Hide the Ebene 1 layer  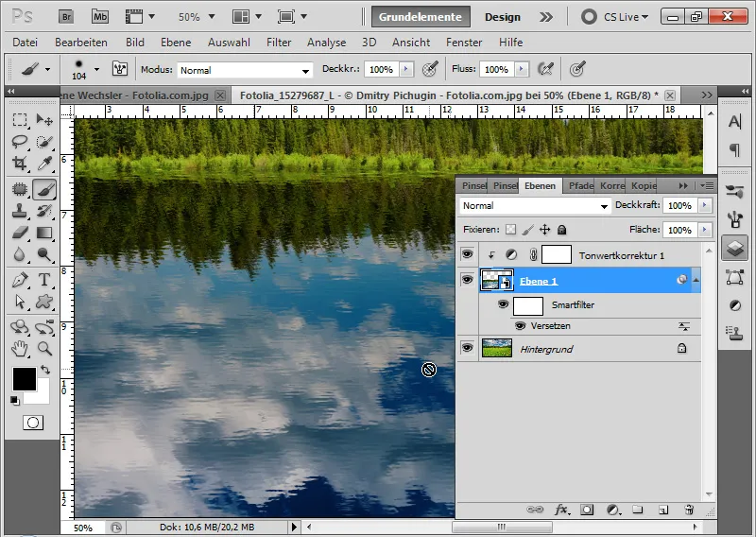(x=467, y=280)
